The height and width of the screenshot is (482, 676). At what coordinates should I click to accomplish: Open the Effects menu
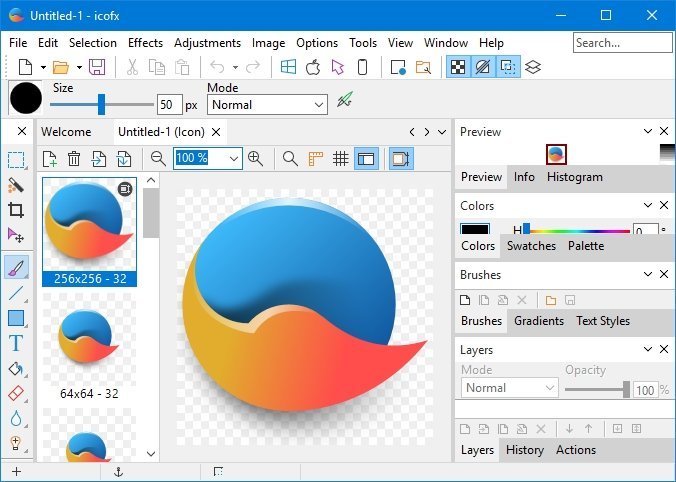click(x=145, y=43)
